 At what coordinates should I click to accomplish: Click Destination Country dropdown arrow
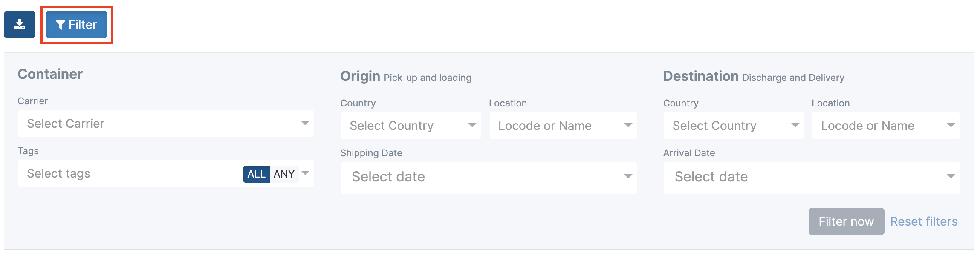click(x=795, y=125)
